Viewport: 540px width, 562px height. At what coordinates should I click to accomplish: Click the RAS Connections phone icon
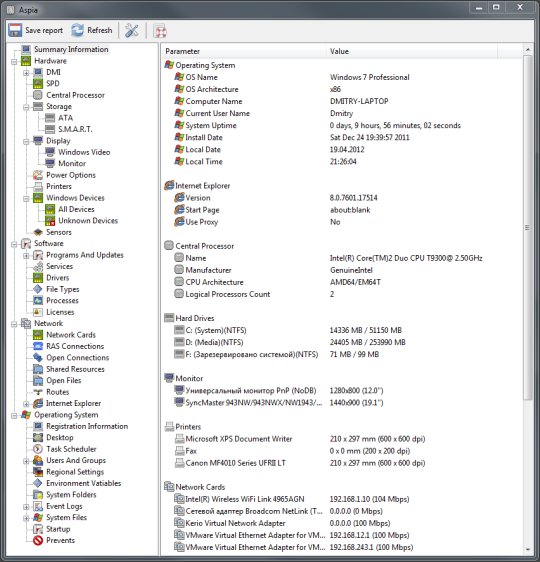coord(38,346)
